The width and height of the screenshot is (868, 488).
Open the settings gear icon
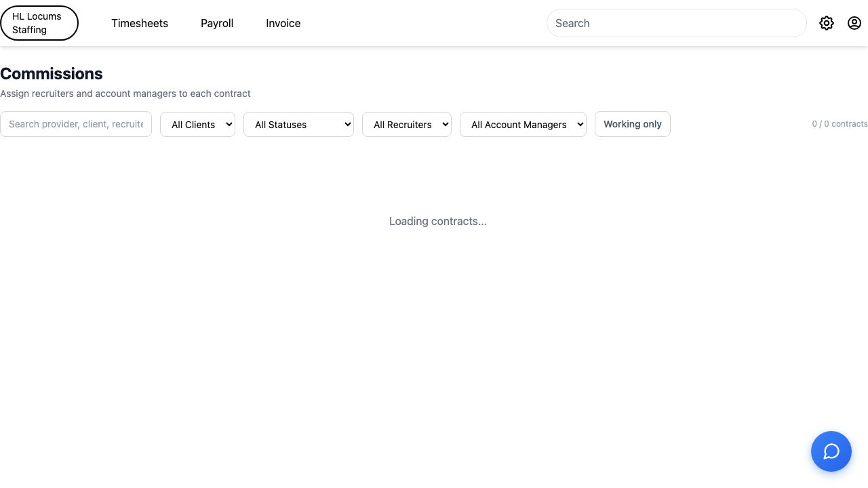(x=826, y=23)
